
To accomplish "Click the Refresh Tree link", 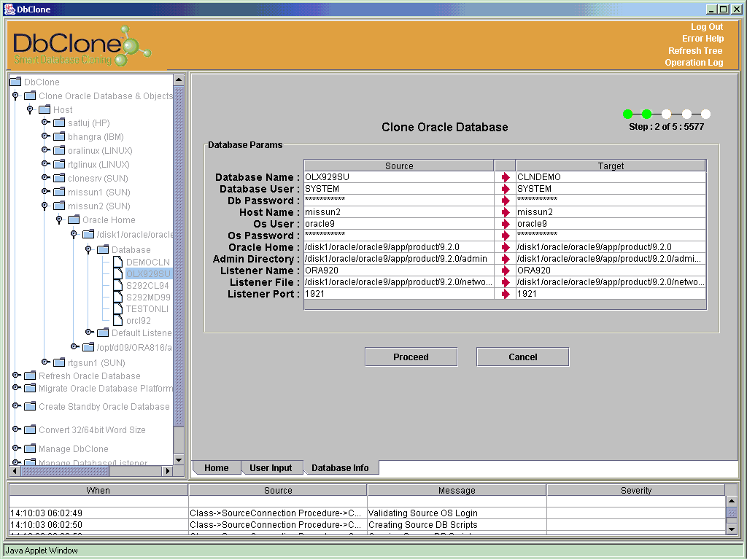I will (695, 51).
